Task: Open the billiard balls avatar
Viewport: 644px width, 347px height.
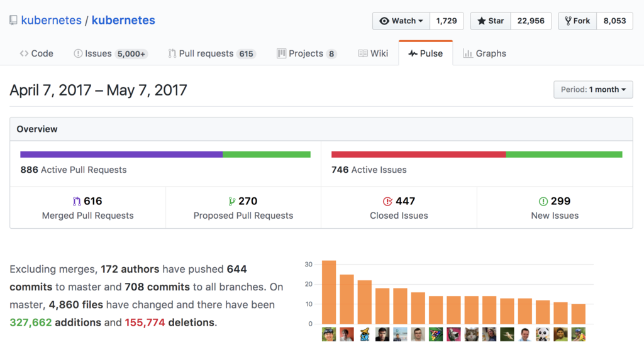Action: (436, 334)
